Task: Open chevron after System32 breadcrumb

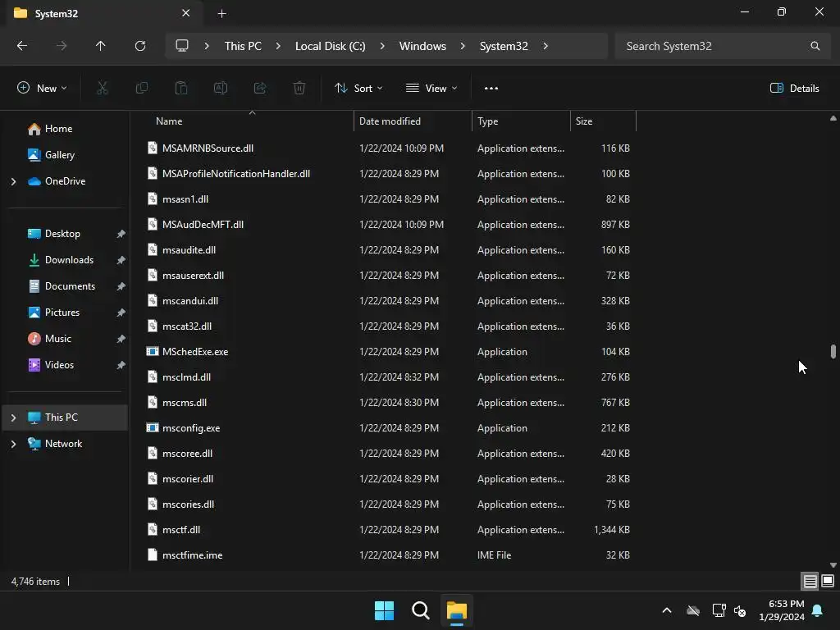Action: (546, 46)
